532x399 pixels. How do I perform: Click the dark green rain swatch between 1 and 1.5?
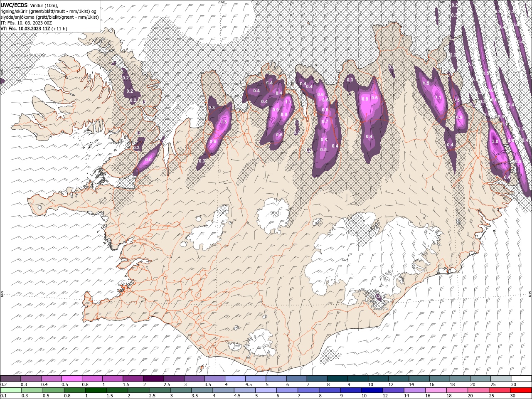click(96, 390)
